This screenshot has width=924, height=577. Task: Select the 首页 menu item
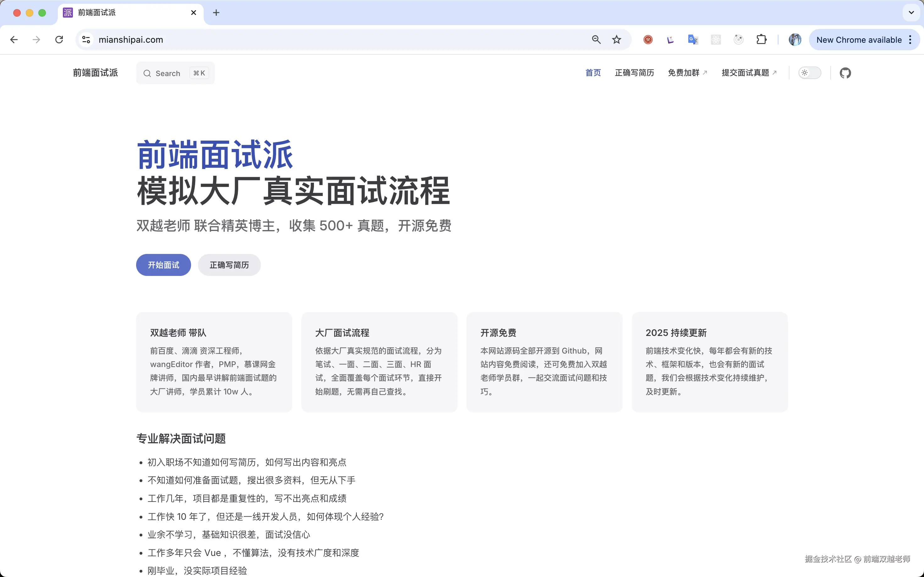tap(593, 73)
